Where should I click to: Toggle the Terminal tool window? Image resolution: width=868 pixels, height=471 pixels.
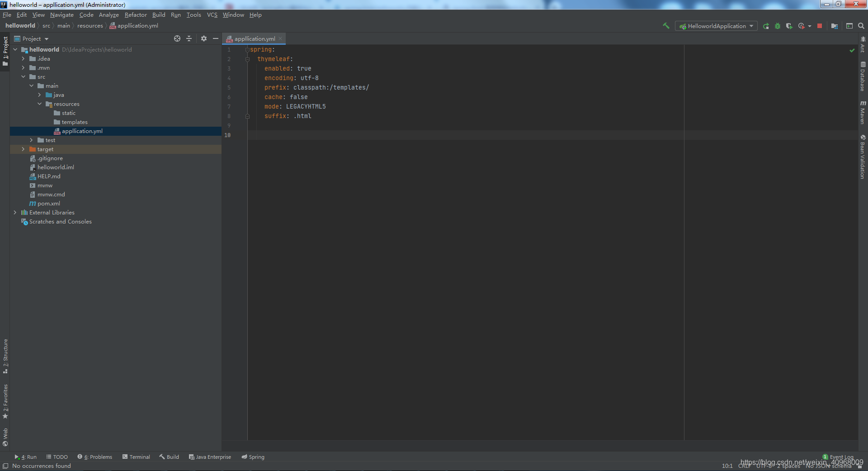point(136,457)
